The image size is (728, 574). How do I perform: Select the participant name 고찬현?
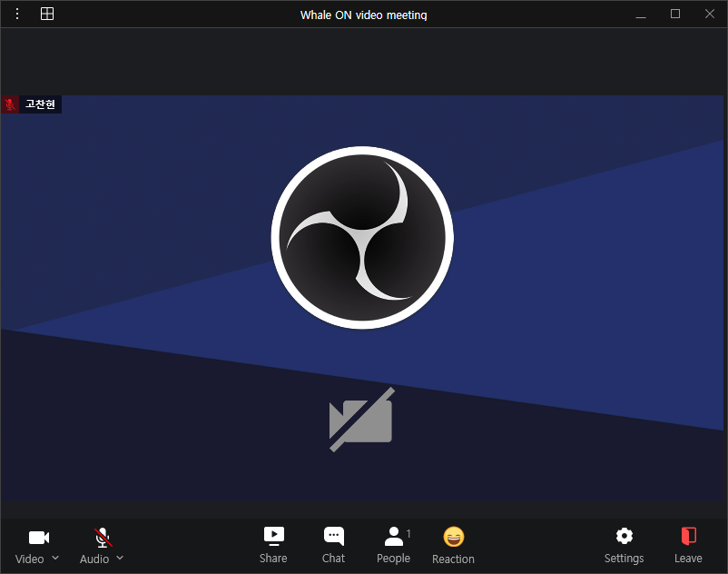pyautogui.click(x=40, y=104)
